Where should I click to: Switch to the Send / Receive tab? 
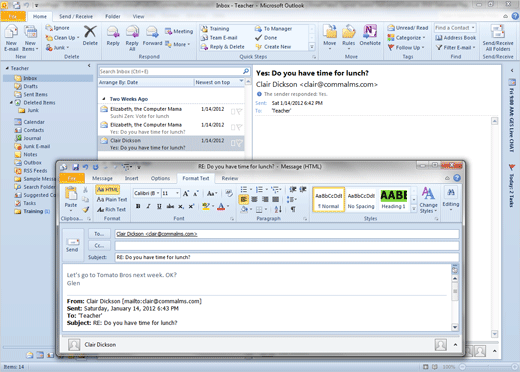tap(76, 16)
